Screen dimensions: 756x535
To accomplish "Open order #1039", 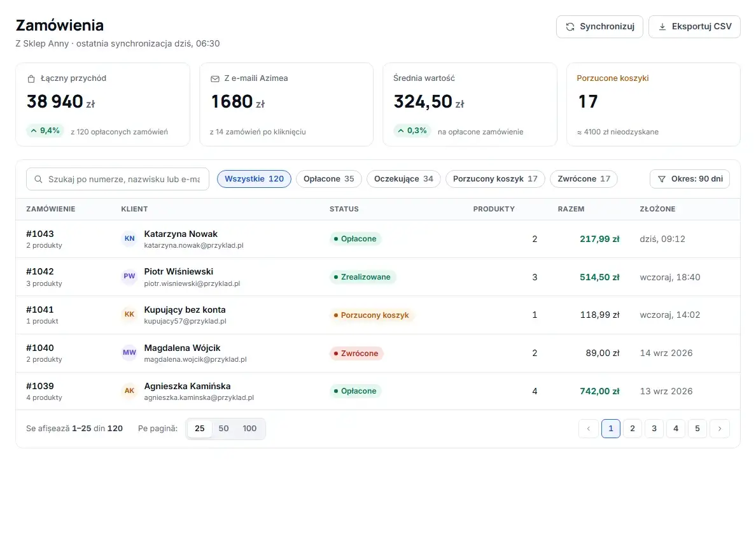I will [40, 386].
